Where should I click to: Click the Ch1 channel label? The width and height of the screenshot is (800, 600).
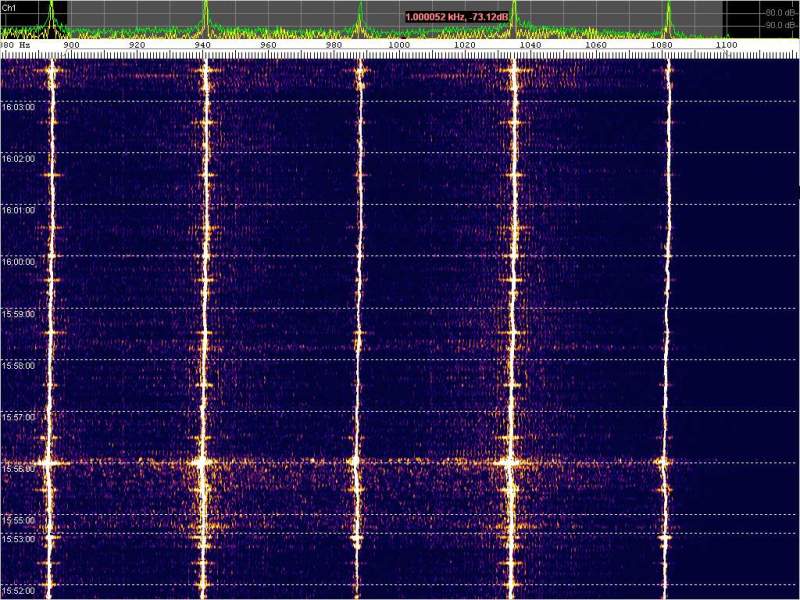click(9, 6)
